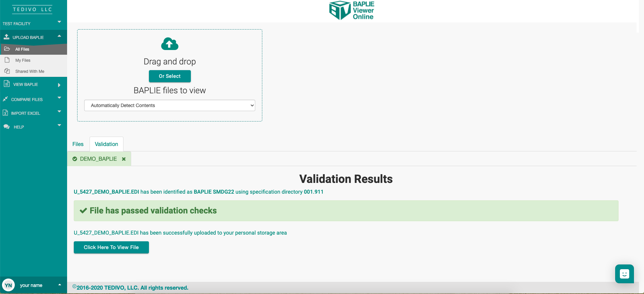Click the BAPLIE Viewer Online logo
This screenshot has width=644, height=294.
pyautogui.click(x=352, y=10)
